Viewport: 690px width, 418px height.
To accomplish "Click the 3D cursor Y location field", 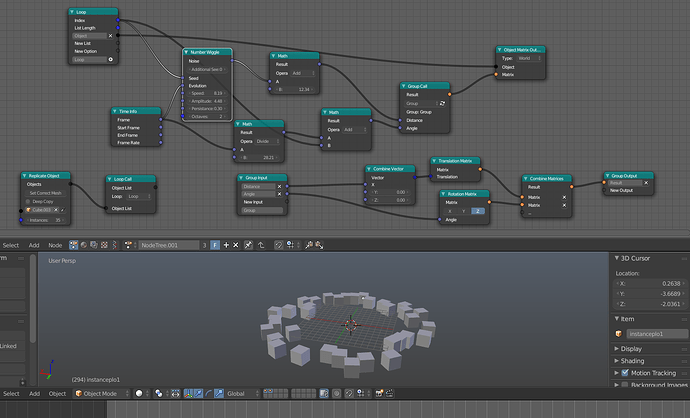I will point(649,294).
